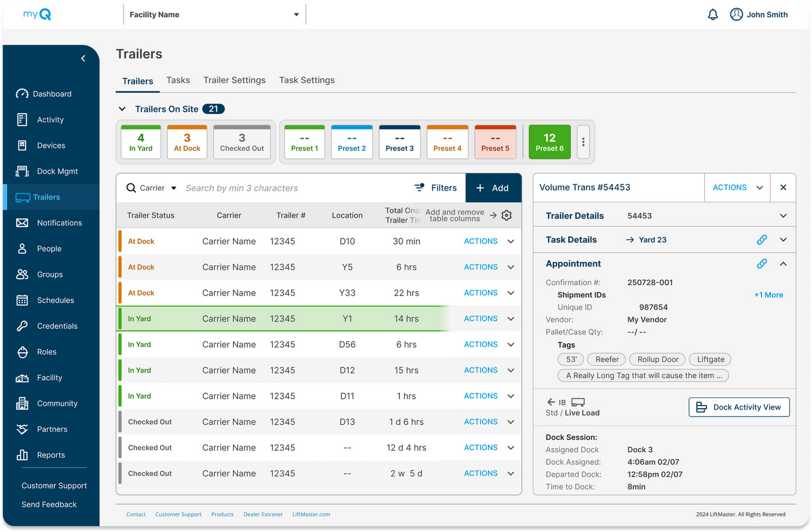Viewport: 812px width, 532px height.
Task: Close the Volume Trans #54453 panel
Action: [783, 187]
